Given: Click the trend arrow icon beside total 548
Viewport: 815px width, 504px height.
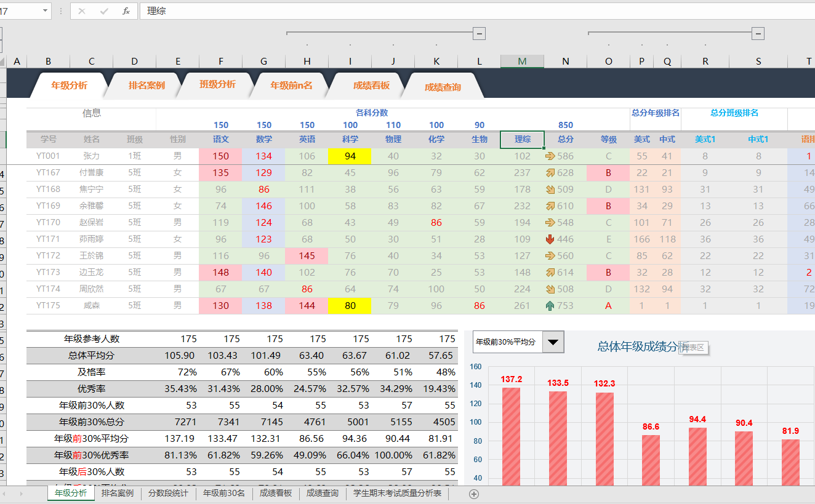Looking at the screenshot, I should click(x=550, y=223).
